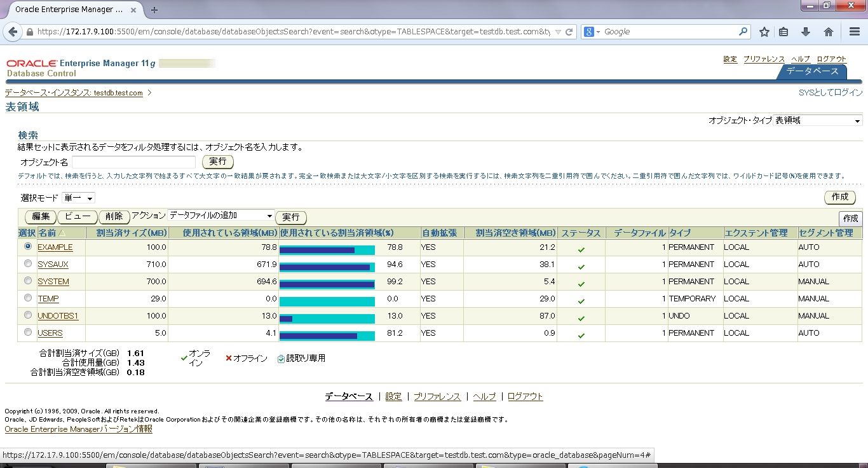Open a new browser tab with plus
This screenshot has height=468, width=868.
[x=154, y=10]
